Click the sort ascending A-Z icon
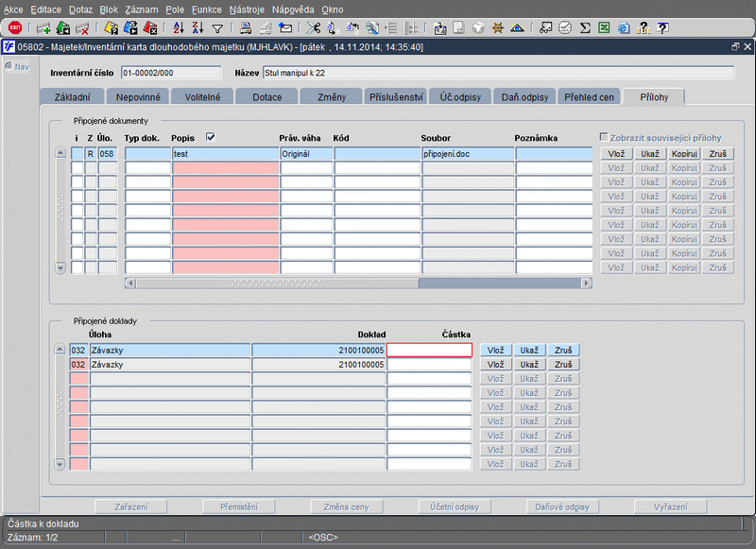The height and width of the screenshot is (549, 756). coord(180,27)
